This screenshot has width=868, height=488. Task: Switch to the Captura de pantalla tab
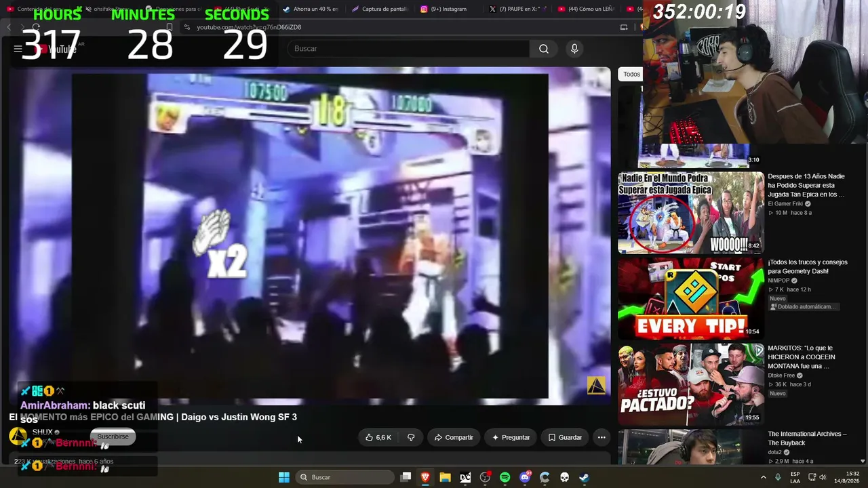pyautogui.click(x=381, y=9)
